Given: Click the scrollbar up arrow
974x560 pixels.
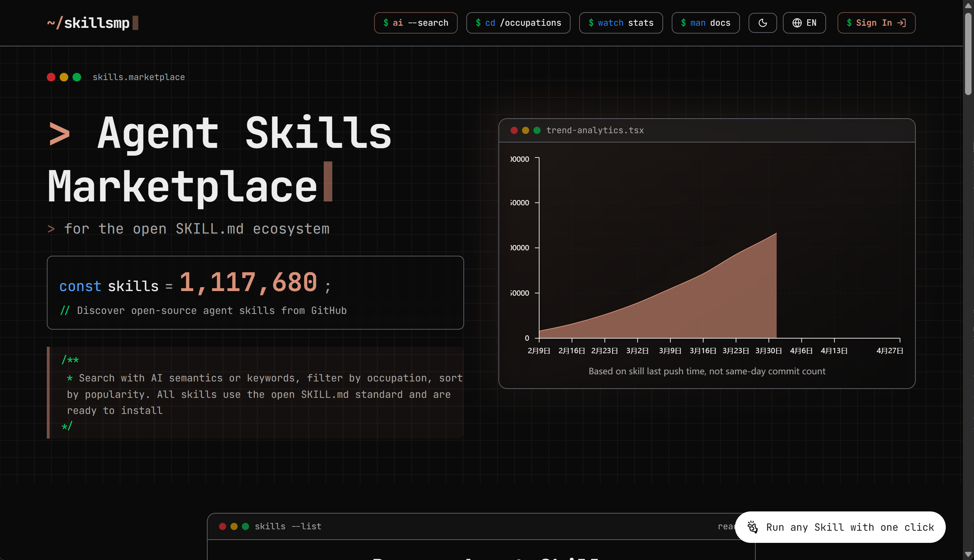Looking at the screenshot, I should [x=968, y=5].
